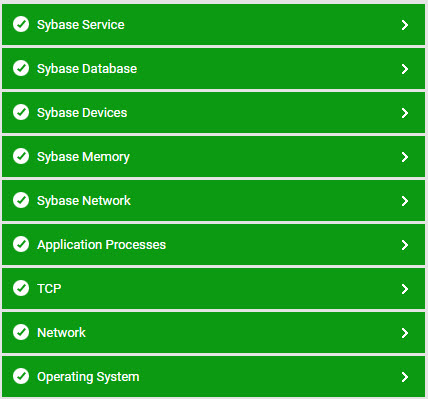The height and width of the screenshot is (399, 428).
Task: Expand Operating System with its chevron
Action: coord(405,377)
